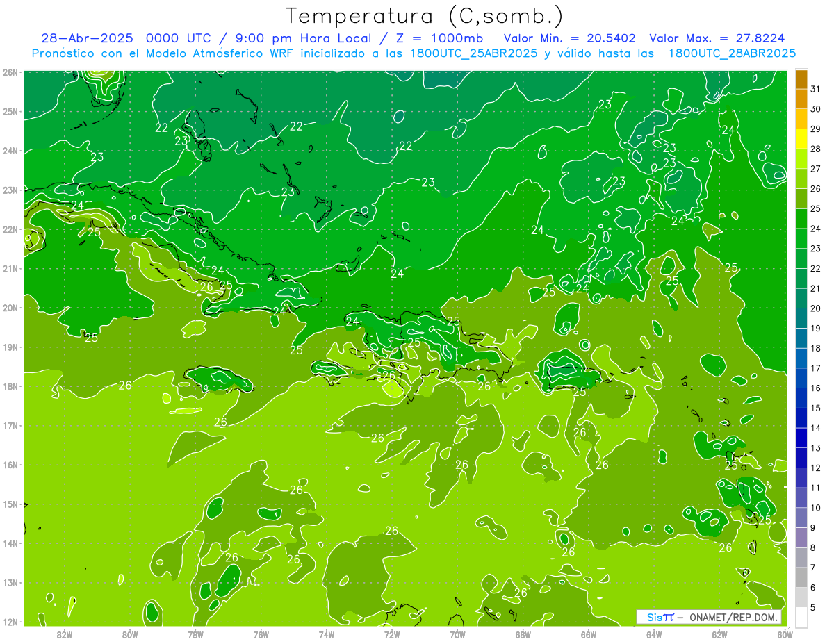Click white scale band below value 5
The image size is (834, 644).
pos(801,617)
